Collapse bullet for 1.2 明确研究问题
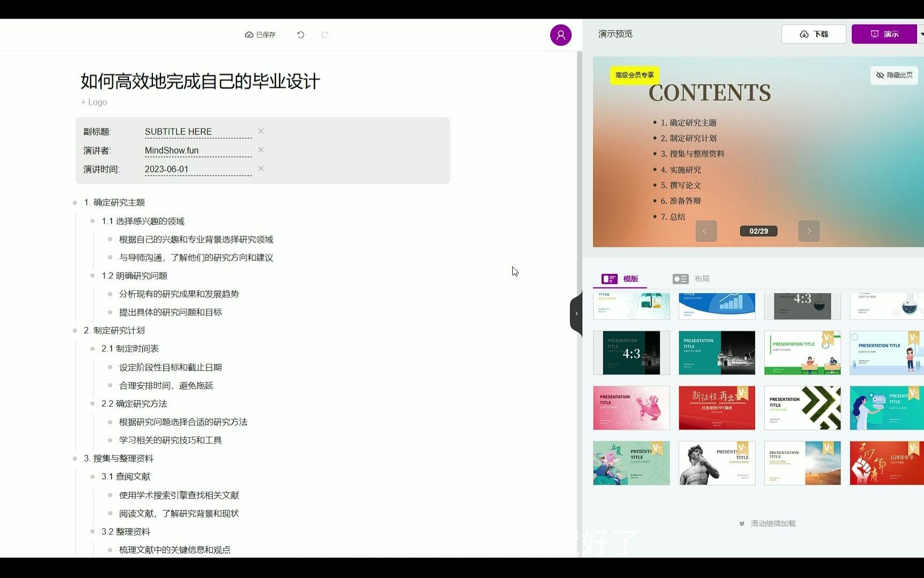 point(93,276)
